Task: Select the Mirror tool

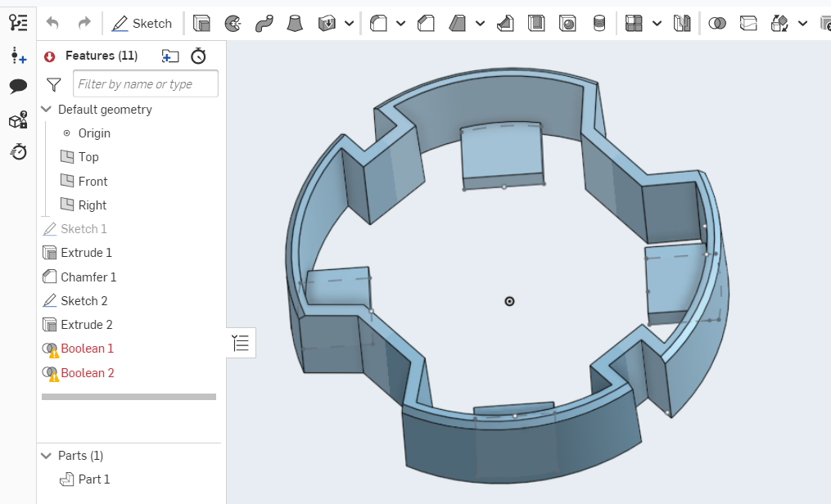Action: (x=682, y=23)
